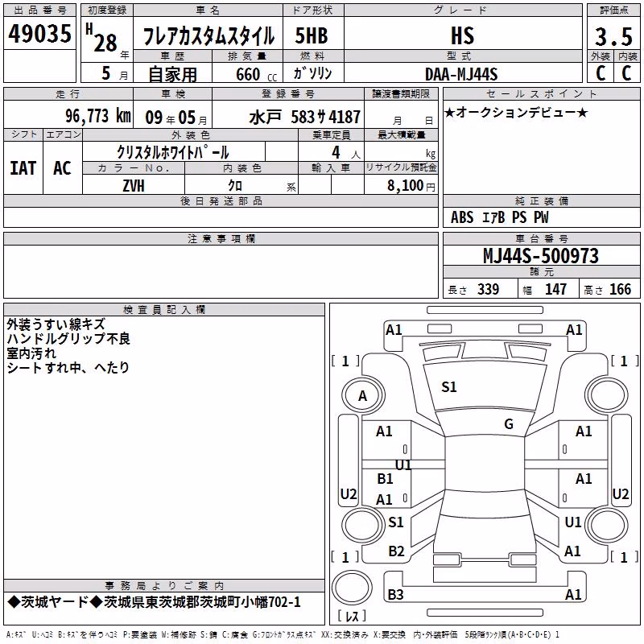
Task: Click the inspection expiry 09年05月
Action: pyautogui.click(x=176, y=118)
